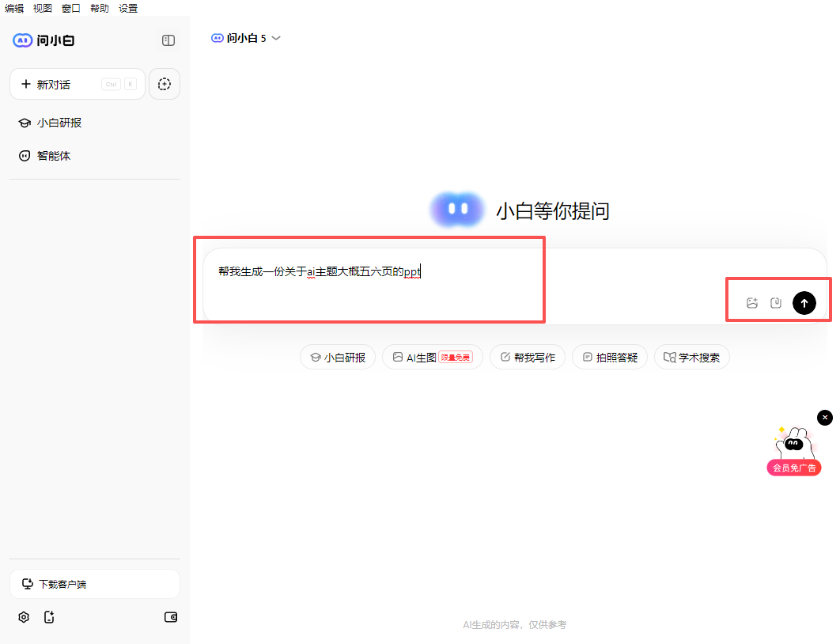
Task: Open the 帮助 menu
Action: pyautogui.click(x=100, y=8)
